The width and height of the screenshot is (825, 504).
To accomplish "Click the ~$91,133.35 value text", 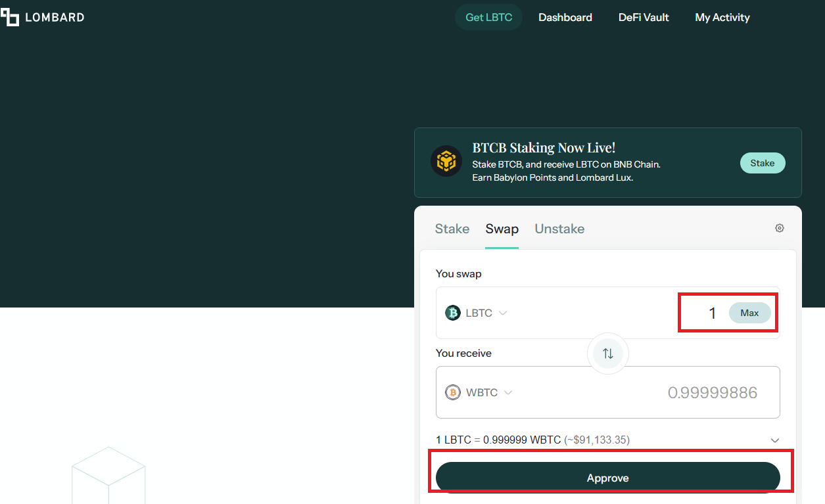I will pos(597,440).
